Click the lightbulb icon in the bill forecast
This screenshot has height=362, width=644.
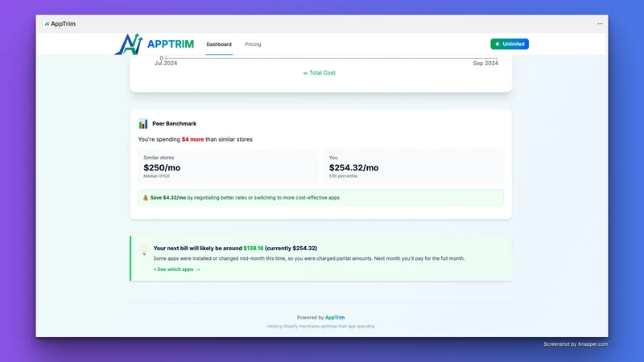[x=144, y=250]
